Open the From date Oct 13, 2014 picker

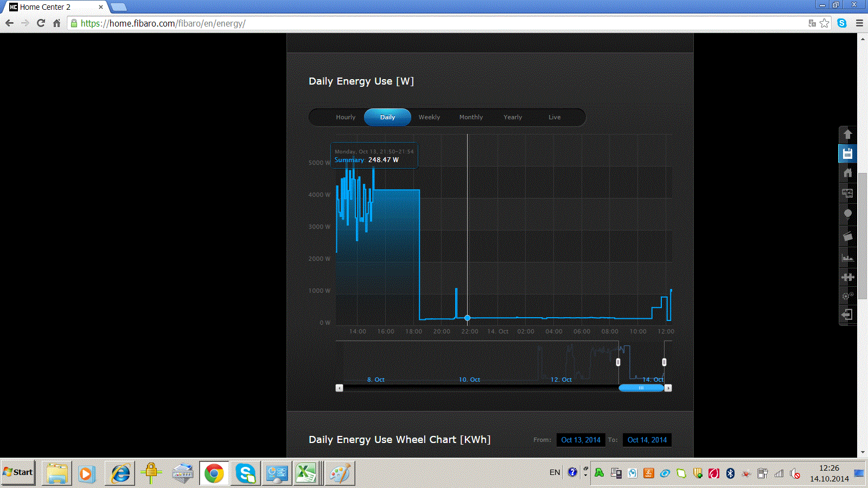coord(581,440)
